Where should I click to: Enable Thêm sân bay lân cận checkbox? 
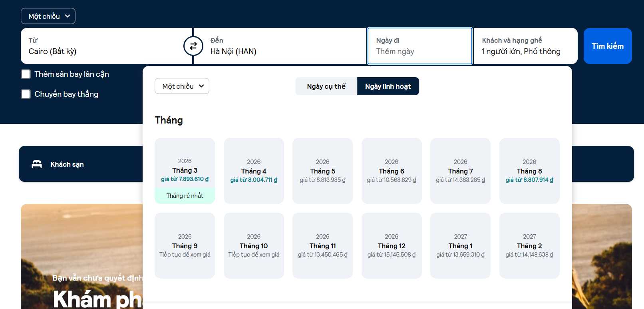click(26, 74)
